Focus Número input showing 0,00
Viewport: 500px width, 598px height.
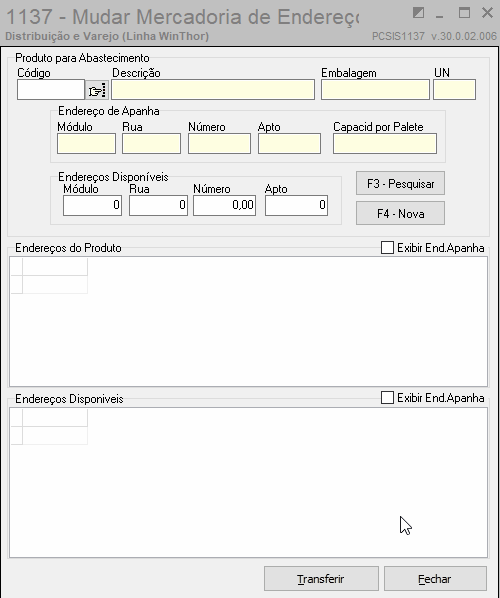click(224, 205)
